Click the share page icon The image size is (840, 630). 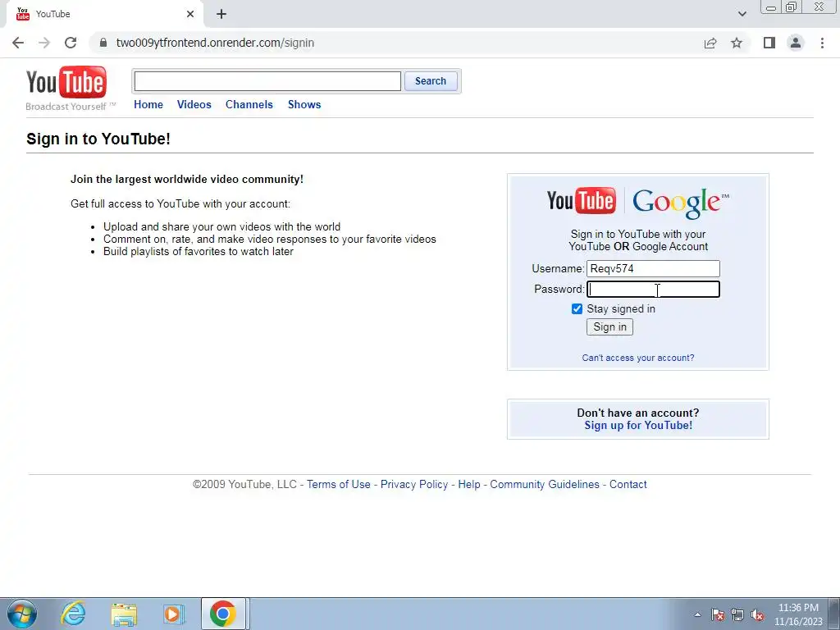coord(710,43)
